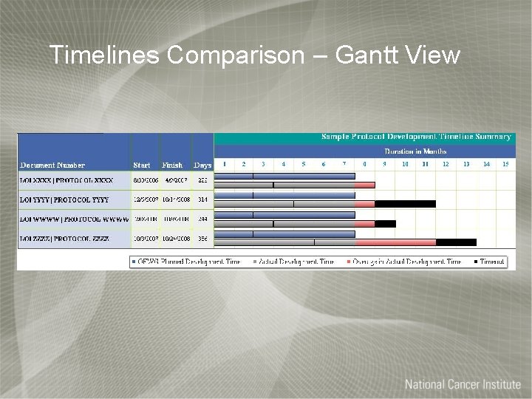Click the Finish date in the PROTOCOL ZZZZ row

coord(176,239)
